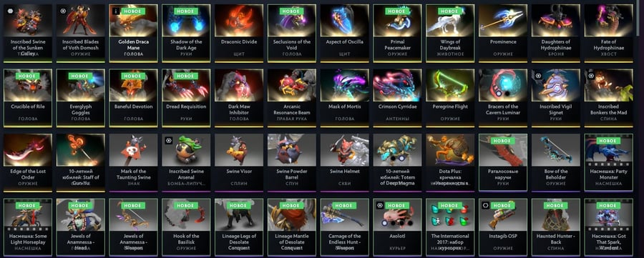
Task: Open the Aspect of Oscilla item
Action: 345,33
